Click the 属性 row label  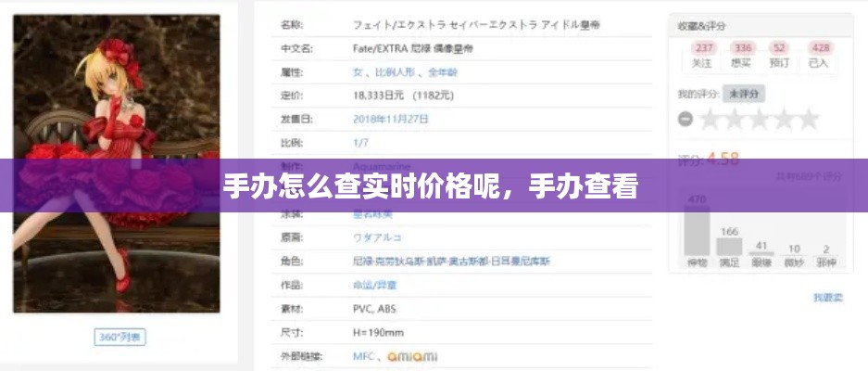click(292, 72)
